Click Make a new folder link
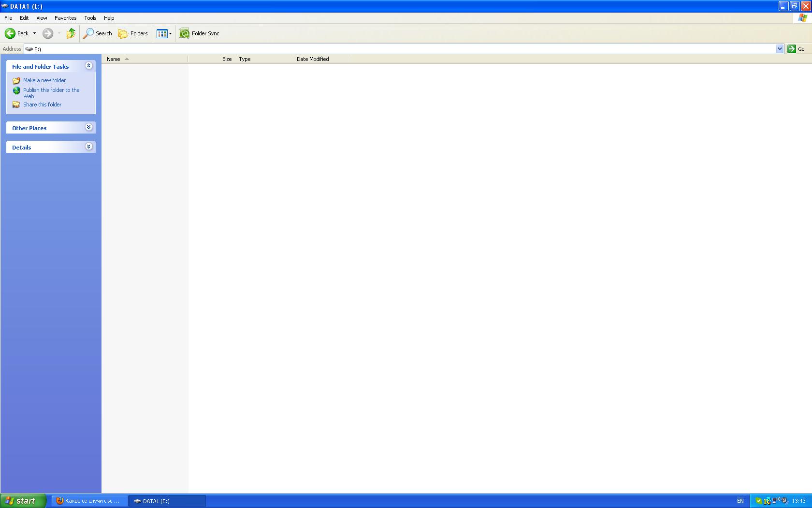The height and width of the screenshot is (508, 812). 44,80
